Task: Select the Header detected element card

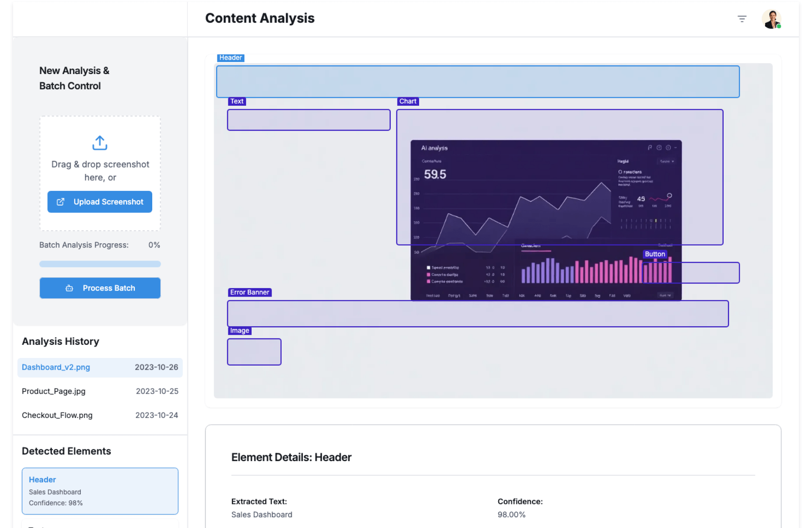Action: [100, 491]
